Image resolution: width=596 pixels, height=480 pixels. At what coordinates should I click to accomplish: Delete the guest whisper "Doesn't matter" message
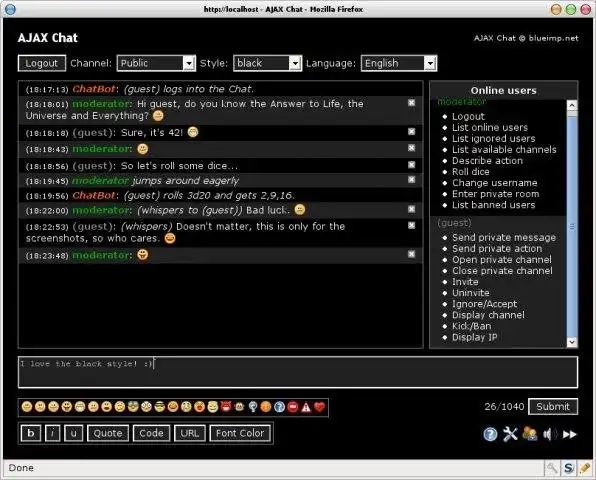(x=411, y=225)
